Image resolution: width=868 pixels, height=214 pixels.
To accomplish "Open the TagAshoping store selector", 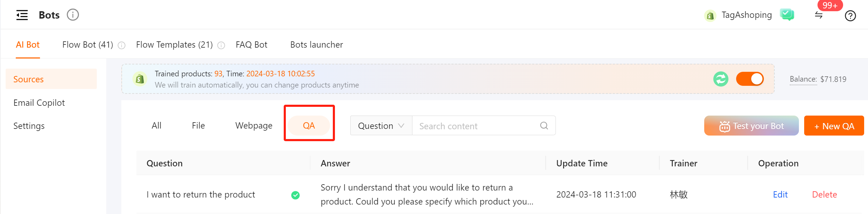I will coord(738,15).
